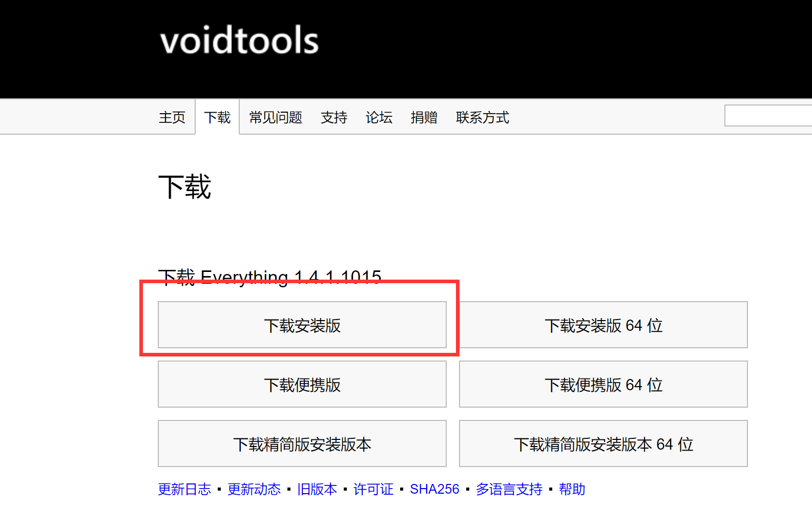Open the 旧版本 link
The width and height of the screenshot is (812, 507).
pyautogui.click(x=317, y=489)
